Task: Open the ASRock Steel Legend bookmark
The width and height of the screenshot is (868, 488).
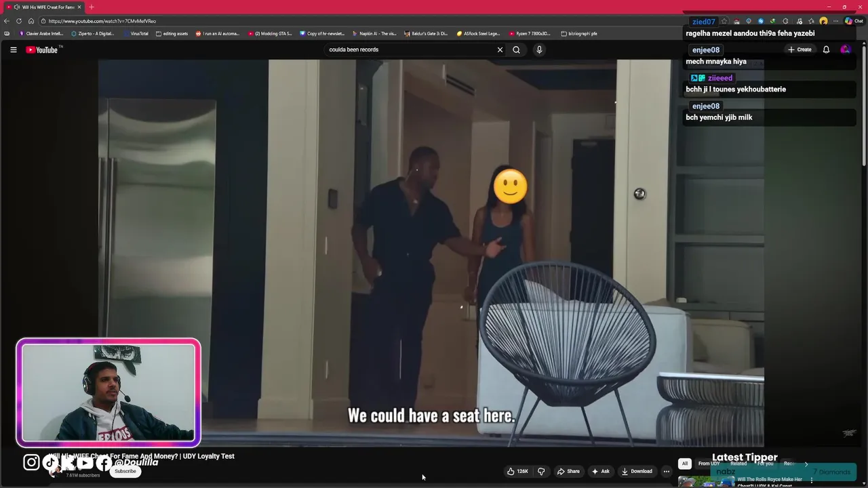Action: point(479,33)
